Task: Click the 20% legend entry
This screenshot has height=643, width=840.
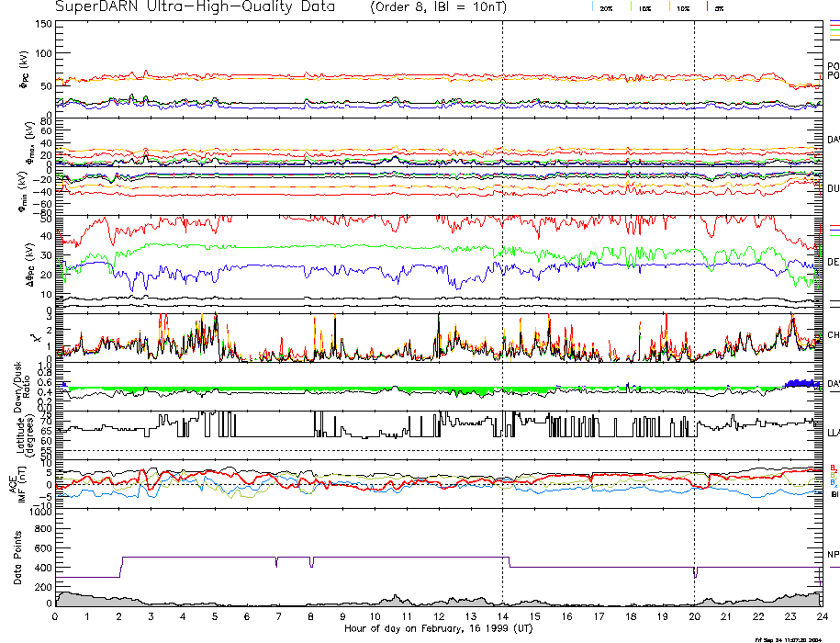Action: point(606,7)
